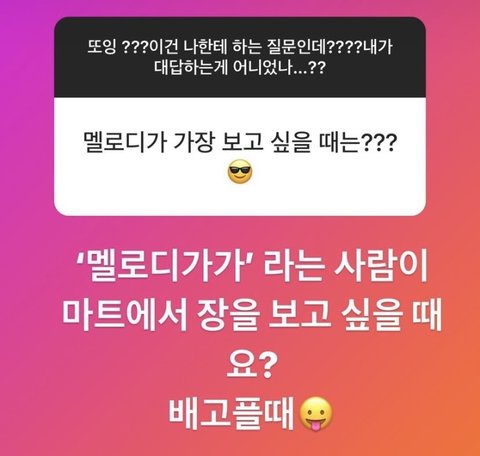Tap the header line 대답하는게 어니었나...??
Viewport: 480px width, 456px height.
(x=240, y=67)
